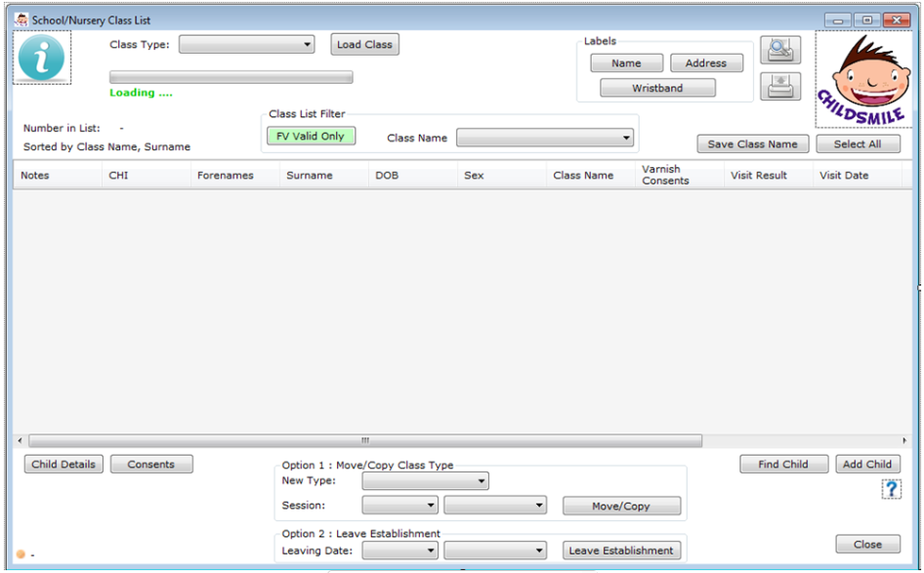924x573 pixels.
Task: Click the printer icon button
Action: (779, 87)
